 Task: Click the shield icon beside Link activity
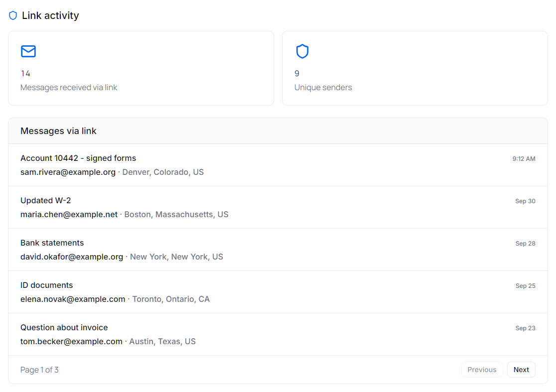13,15
